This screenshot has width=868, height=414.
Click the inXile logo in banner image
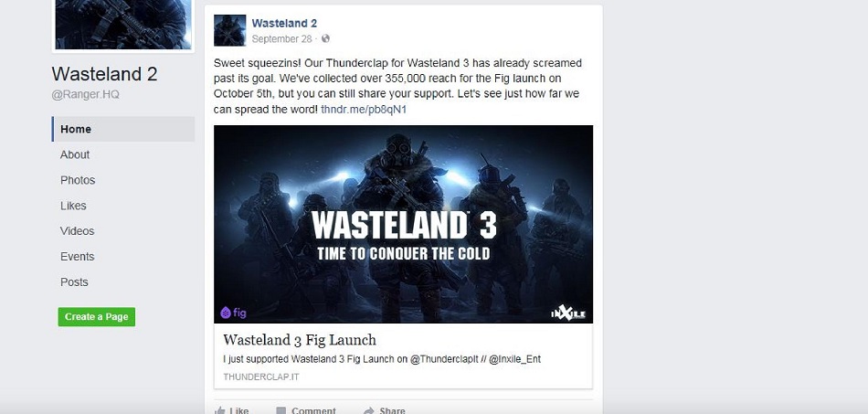(x=568, y=313)
